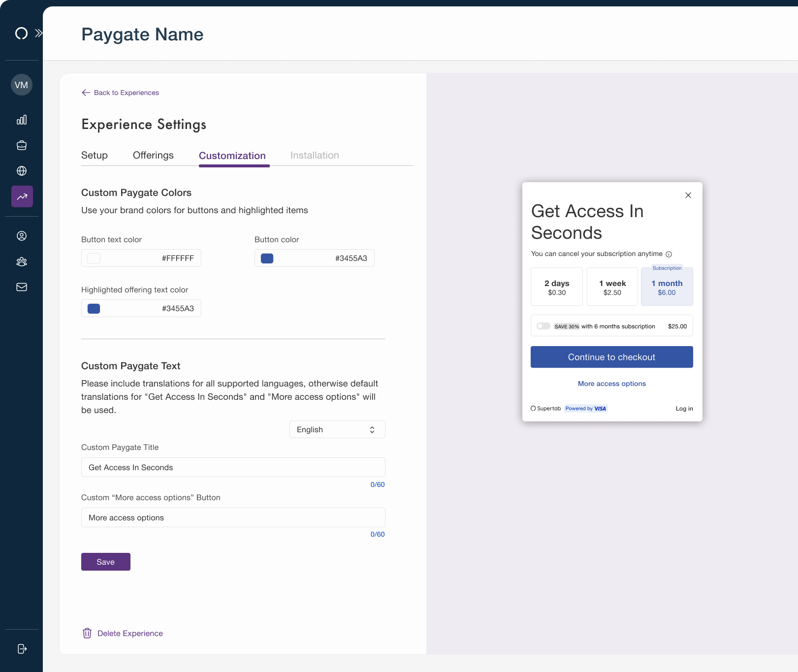The image size is (798, 672).
Task: Open the user profile sidebar icon
Action: click(x=22, y=236)
